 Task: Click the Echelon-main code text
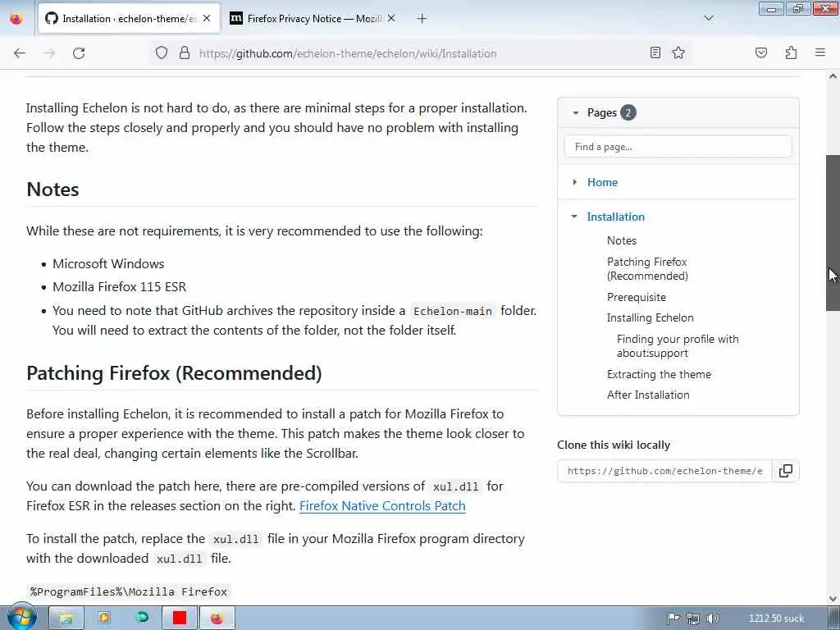453,311
